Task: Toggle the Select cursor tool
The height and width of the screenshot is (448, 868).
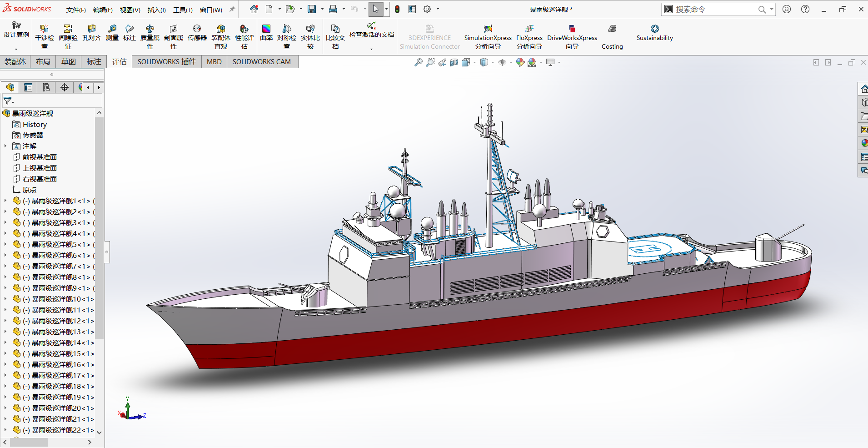Action: (376, 9)
